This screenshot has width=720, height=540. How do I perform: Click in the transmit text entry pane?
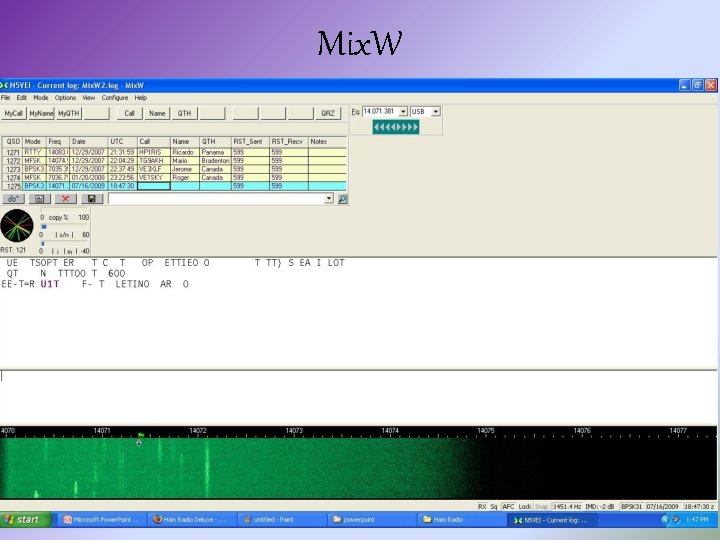tap(358, 397)
